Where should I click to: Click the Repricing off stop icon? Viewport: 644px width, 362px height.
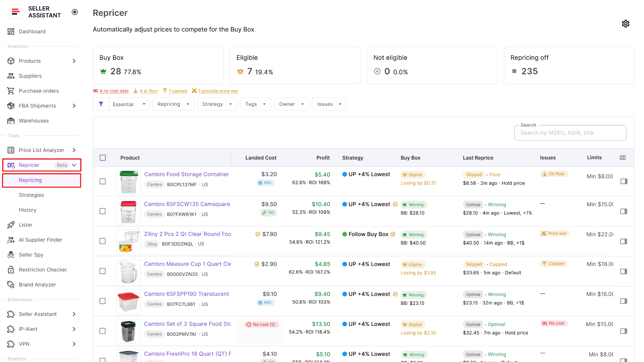pyautogui.click(x=514, y=71)
